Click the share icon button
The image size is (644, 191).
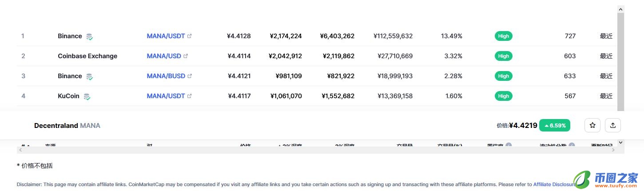[x=613, y=125]
